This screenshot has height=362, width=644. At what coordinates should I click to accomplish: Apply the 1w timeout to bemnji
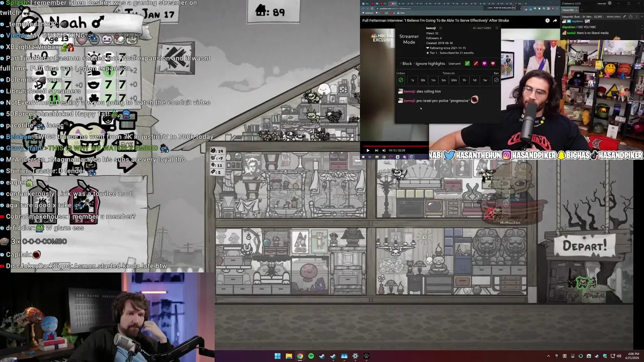[485, 80]
